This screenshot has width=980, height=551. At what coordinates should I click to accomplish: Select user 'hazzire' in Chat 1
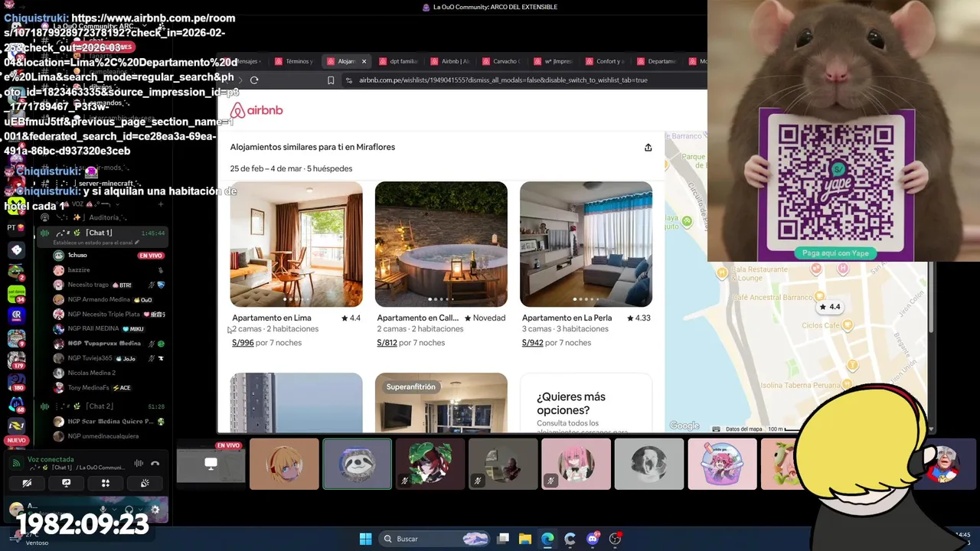pyautogui.click(x=109, y=270)
